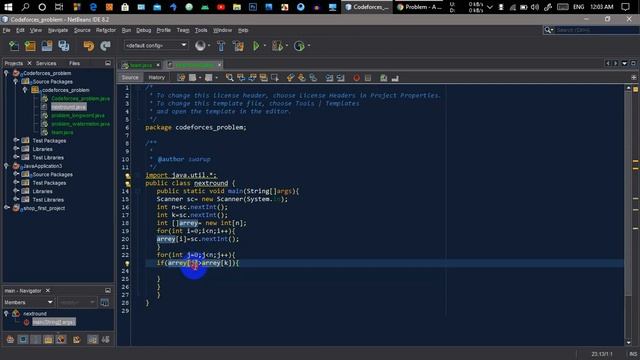Click the Windows taskbar search icon
The height and width of the screenshot is (360, 640).
coord(25,7)
